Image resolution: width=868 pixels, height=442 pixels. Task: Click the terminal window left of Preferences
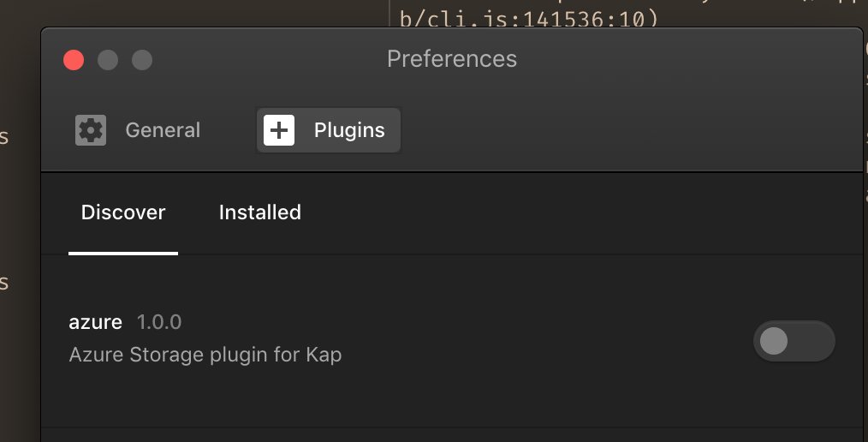click(x=19, y=214)
